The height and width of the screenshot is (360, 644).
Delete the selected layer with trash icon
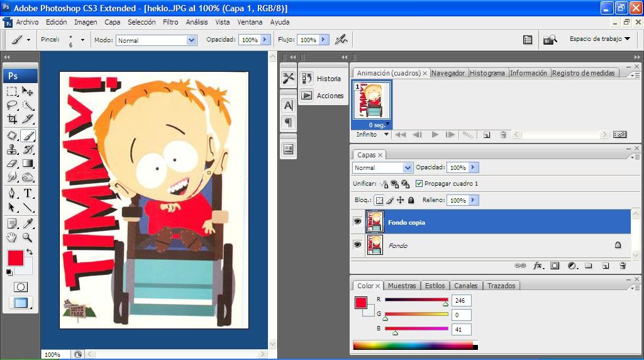623,266
